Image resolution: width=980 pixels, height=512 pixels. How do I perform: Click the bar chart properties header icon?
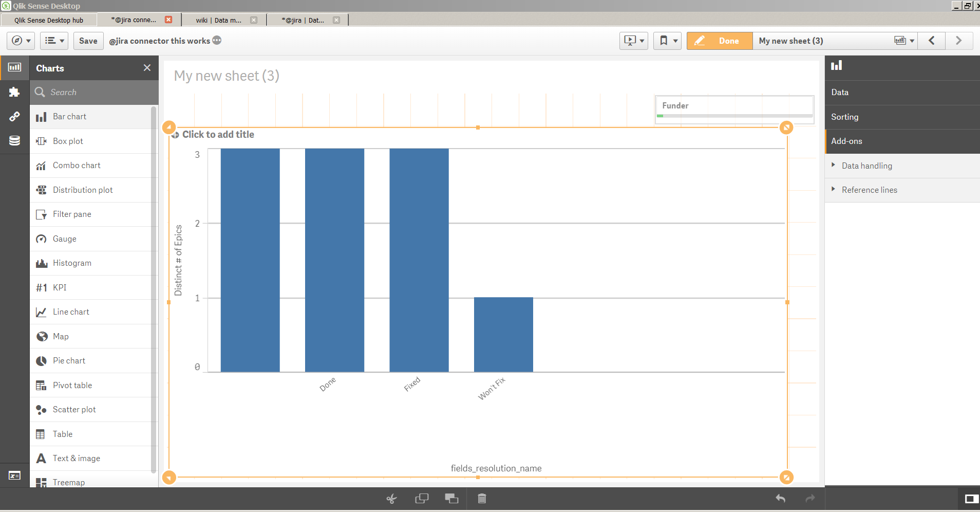tap(837, 65)
